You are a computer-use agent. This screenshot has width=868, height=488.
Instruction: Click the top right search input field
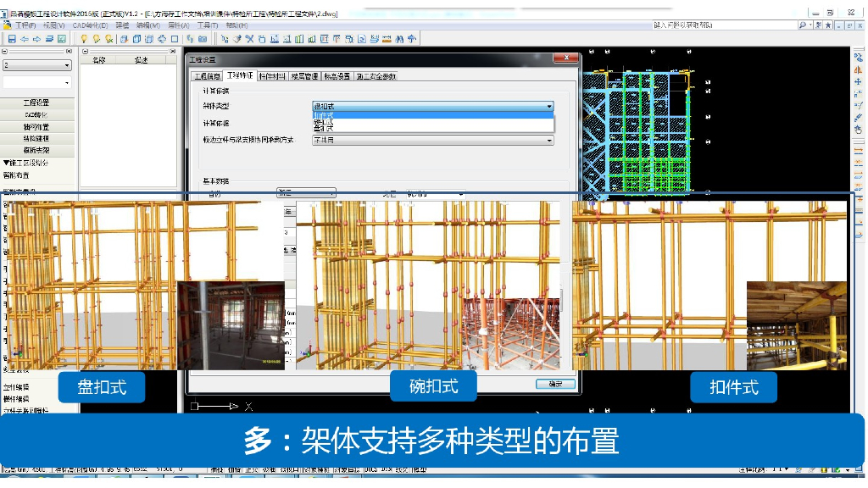click(x=724, y=25)
